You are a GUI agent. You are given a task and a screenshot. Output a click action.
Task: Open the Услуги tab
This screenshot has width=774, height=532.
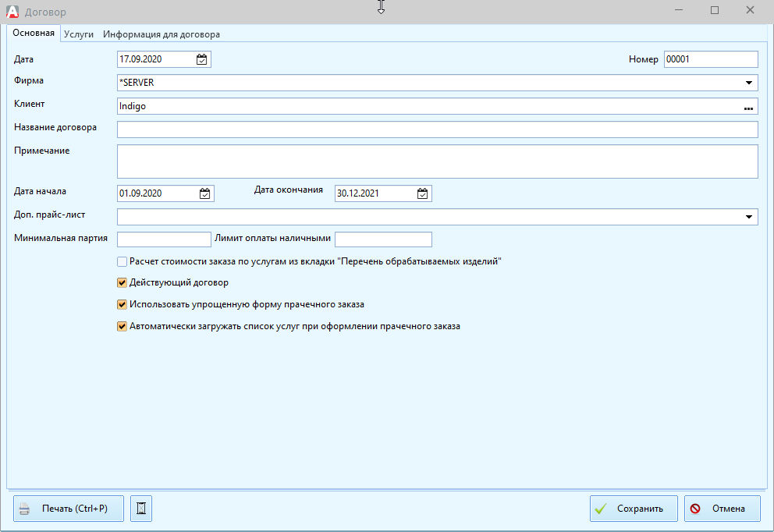pyautogui.click(x=79, y=34)
